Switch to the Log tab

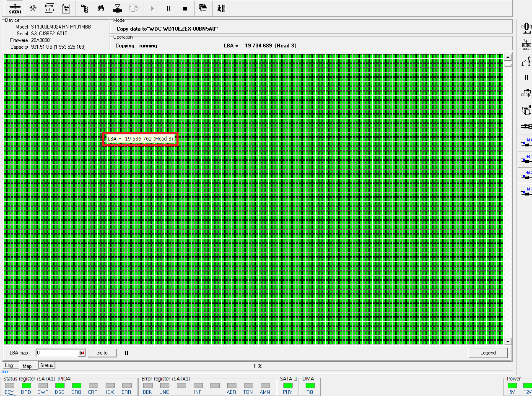pyautogui.click(x=9, y=365)
